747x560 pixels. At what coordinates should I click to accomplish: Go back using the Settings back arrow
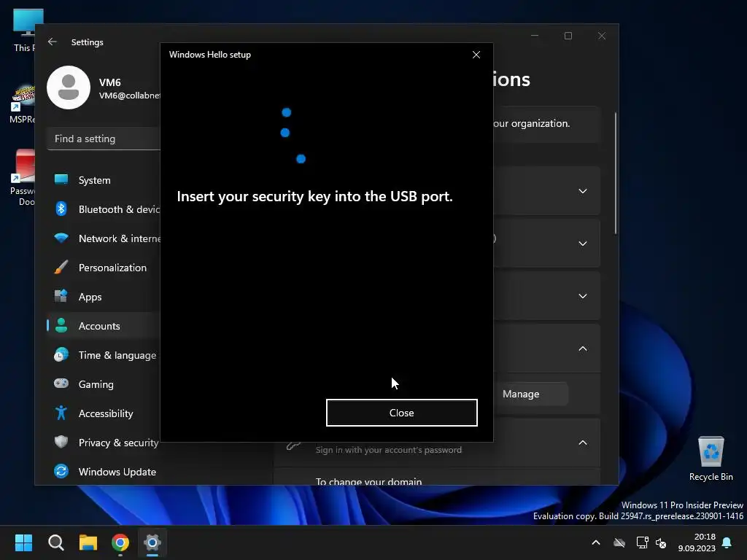point(53,42)
